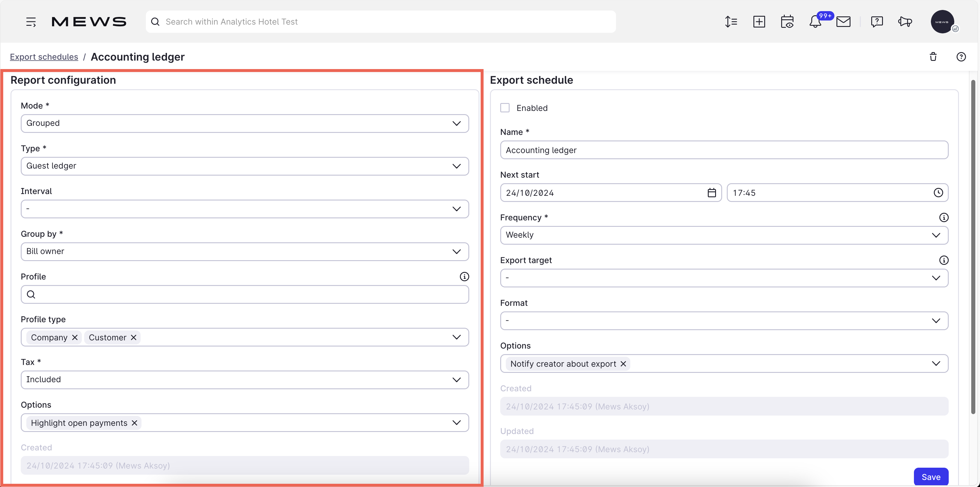Open the announcements megaphone icon
This screenshot has width=980, height=487.
pyautogui.click(x=905, y=22)
